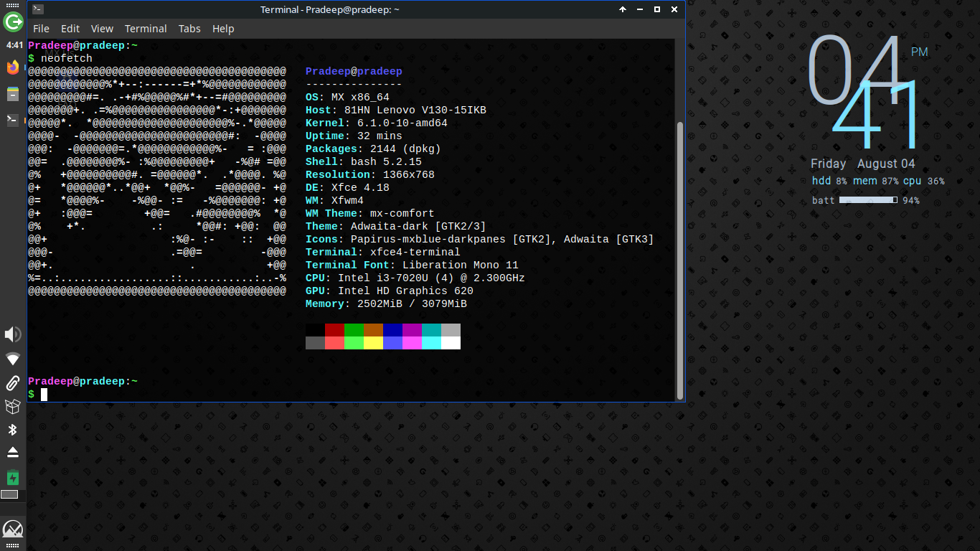The height and width of the screenshot is (551, 980).
Task: Open the clipboard manager paperclip icon
Action: [13, 383]
